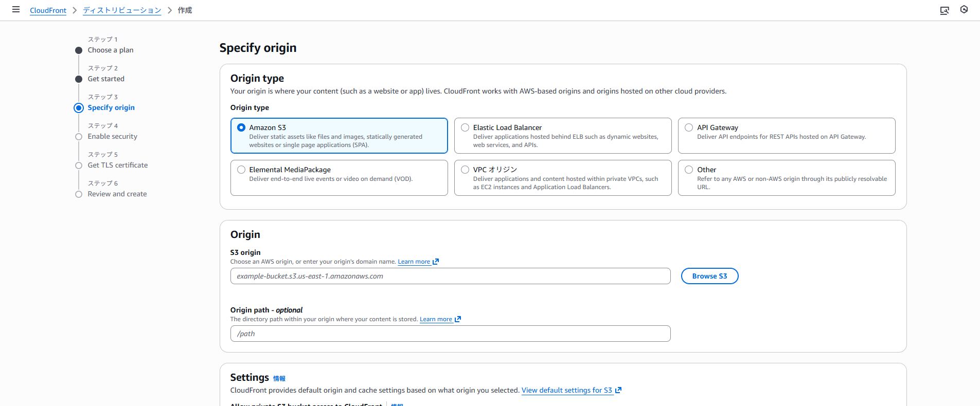Click the Browse S3 button
The height and width of the screenshot is (406, 980).
[709, 276]
